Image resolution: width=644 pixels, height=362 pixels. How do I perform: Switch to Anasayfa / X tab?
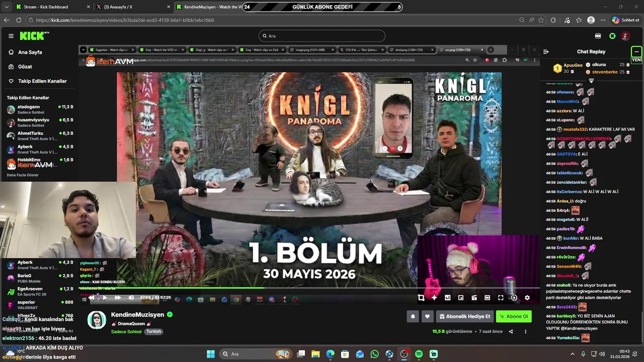click(132, 7)
